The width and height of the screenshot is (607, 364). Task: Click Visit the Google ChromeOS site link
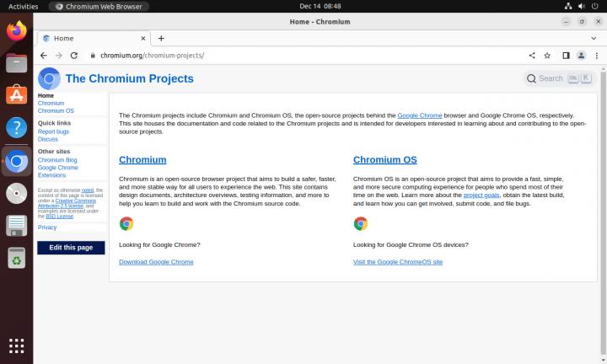[398, 262]
